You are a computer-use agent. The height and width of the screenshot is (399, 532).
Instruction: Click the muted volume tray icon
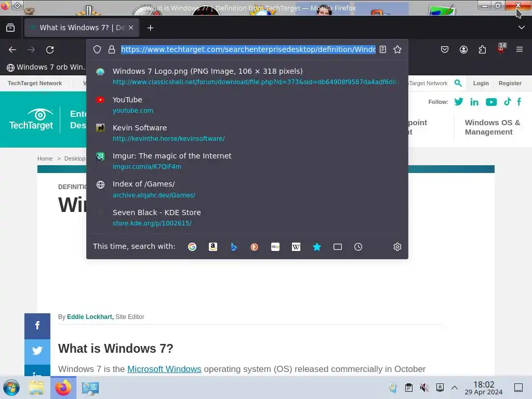(424, 388)
